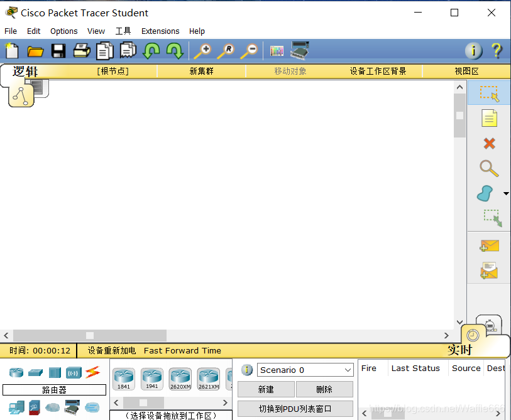Add a simple PDU envelope
The width and height of the screenshot is (511, 420).
(x=489, y=246)
